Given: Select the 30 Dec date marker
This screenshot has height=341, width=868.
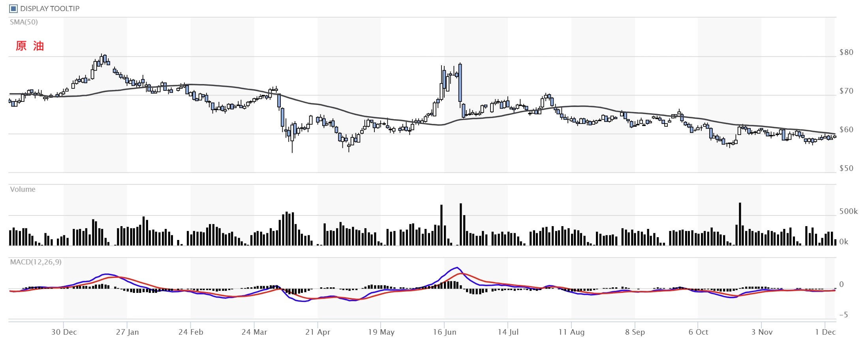Looking at the screenshot, I should pos(64,332).
